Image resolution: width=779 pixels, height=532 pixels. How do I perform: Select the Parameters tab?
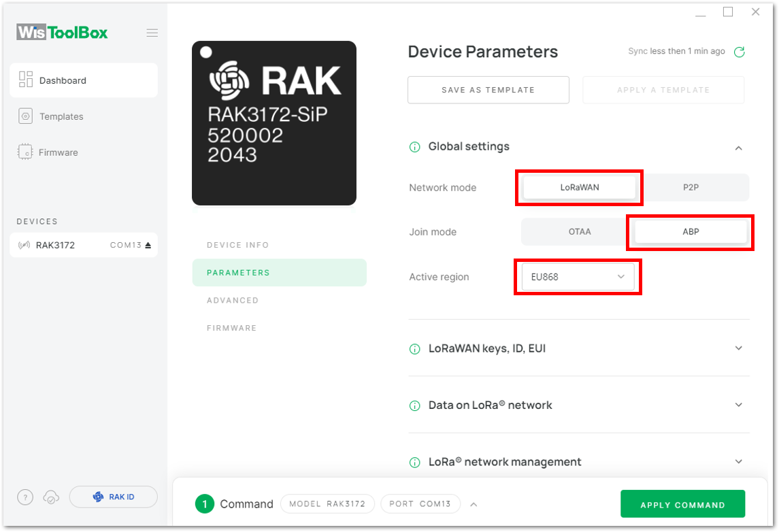pyautogui.click(x=279, y=273)
